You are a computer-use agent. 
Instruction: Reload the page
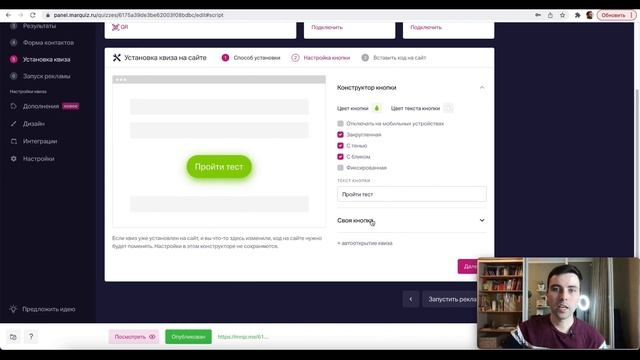tap(33, 15)
